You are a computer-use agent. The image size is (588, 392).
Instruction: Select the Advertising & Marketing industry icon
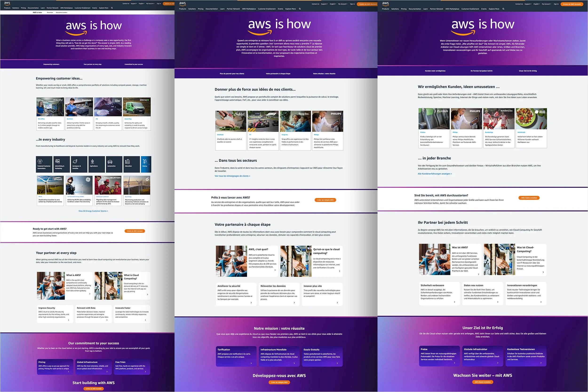point(57,161)
